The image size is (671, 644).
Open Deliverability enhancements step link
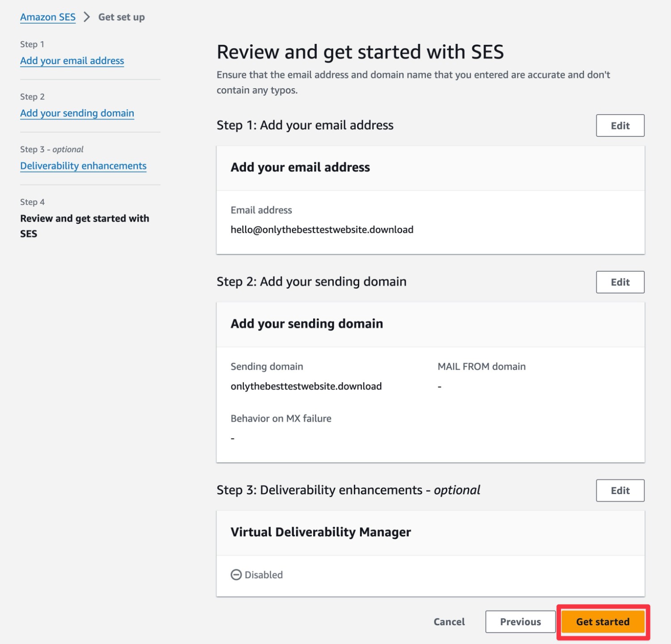83,166
